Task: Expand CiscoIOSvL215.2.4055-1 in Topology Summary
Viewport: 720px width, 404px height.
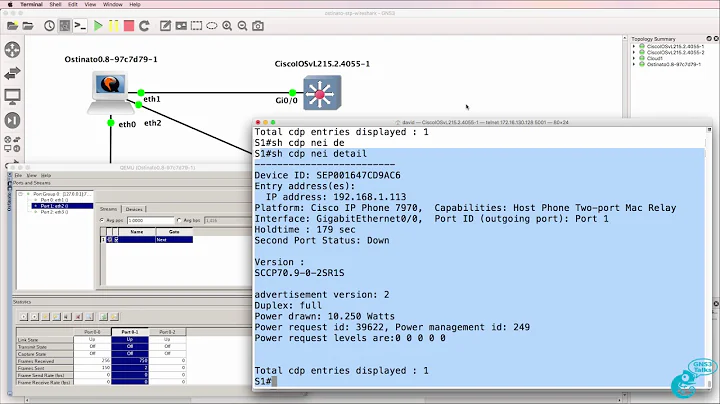Action: pos(634,46)
